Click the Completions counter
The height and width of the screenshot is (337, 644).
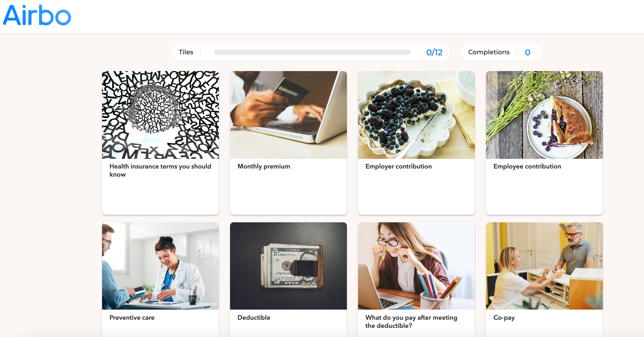(x=527, y=52)
